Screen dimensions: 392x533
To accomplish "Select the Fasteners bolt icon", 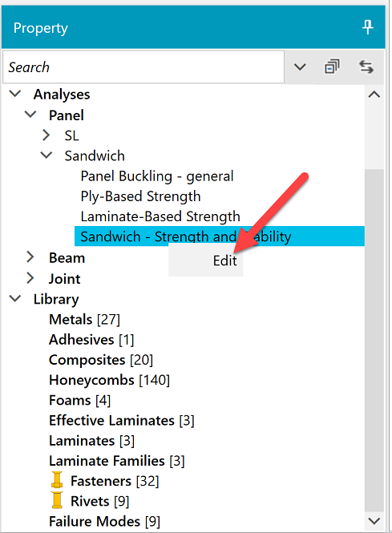I will (x=57, y=480).
